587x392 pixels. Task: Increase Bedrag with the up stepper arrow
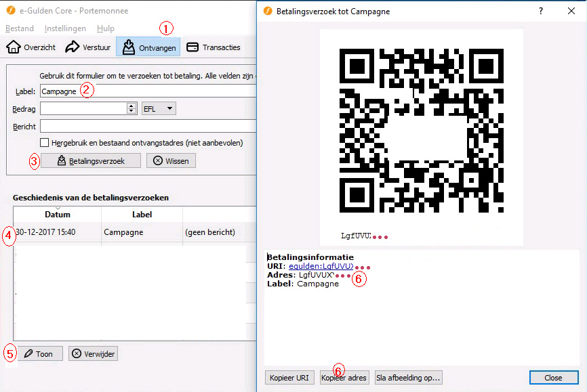(131, 106)
